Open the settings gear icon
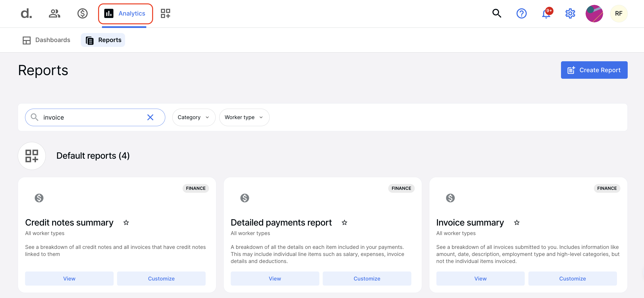644x298 pixels. pos(570,13)
